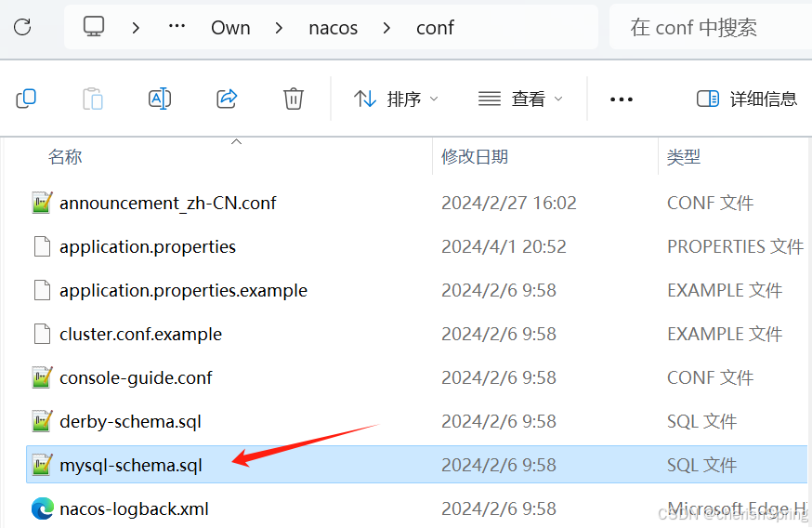Click Edge icon of nacos-logback.xml
The width and height of the screenshot is (812, 528).
pos(42,508)
